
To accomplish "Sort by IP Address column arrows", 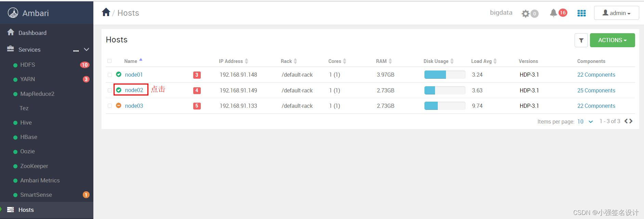I will tap(246, 61).
